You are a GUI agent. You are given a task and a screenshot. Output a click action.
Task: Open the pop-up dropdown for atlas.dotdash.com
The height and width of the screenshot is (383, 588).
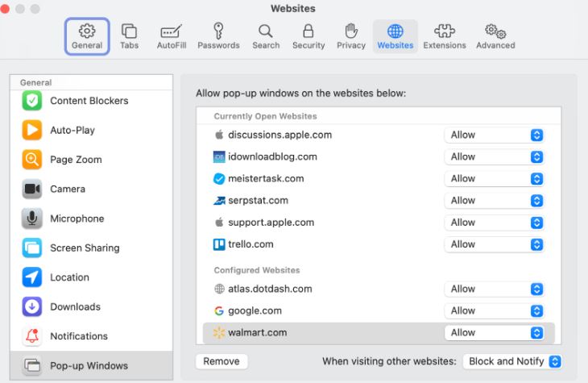(494, 289)
